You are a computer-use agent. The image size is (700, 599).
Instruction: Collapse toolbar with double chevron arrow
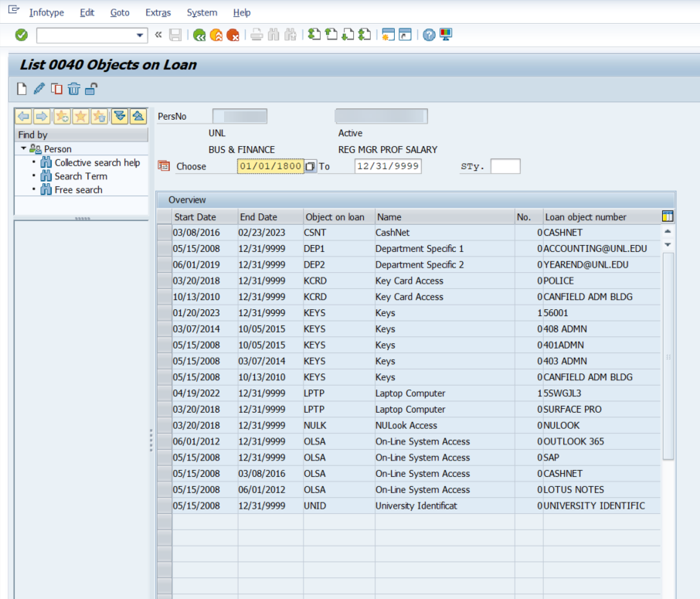coord(158,35)
